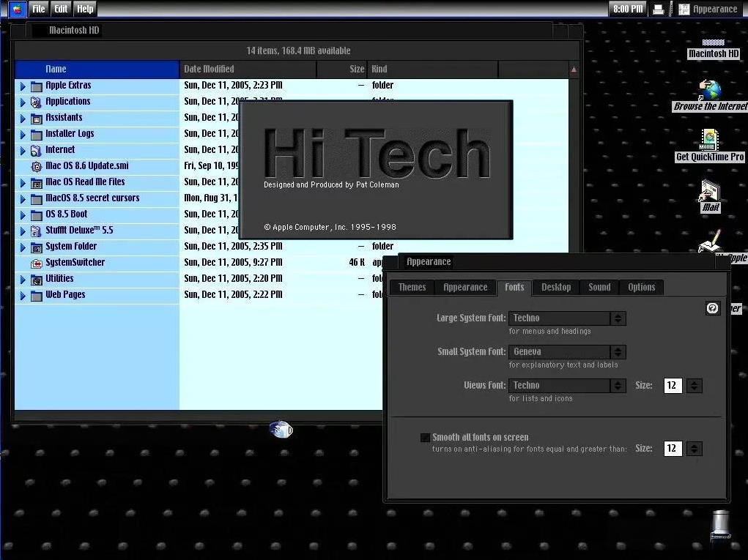Switch to the Appearance tab
Image resolution: width=748 pixels, height=560 pixels.
point(465,287)
